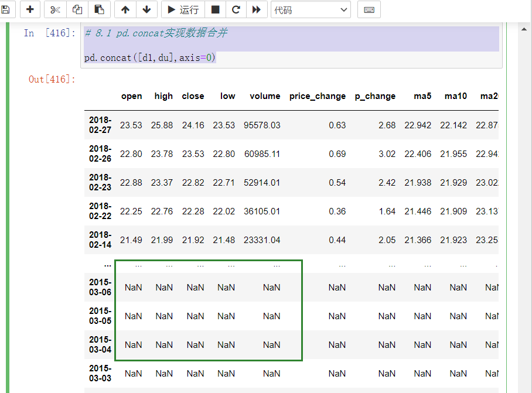This screenshot has width=532, height=393.
Task: Select p_change value 1.64
Action: 387,211
